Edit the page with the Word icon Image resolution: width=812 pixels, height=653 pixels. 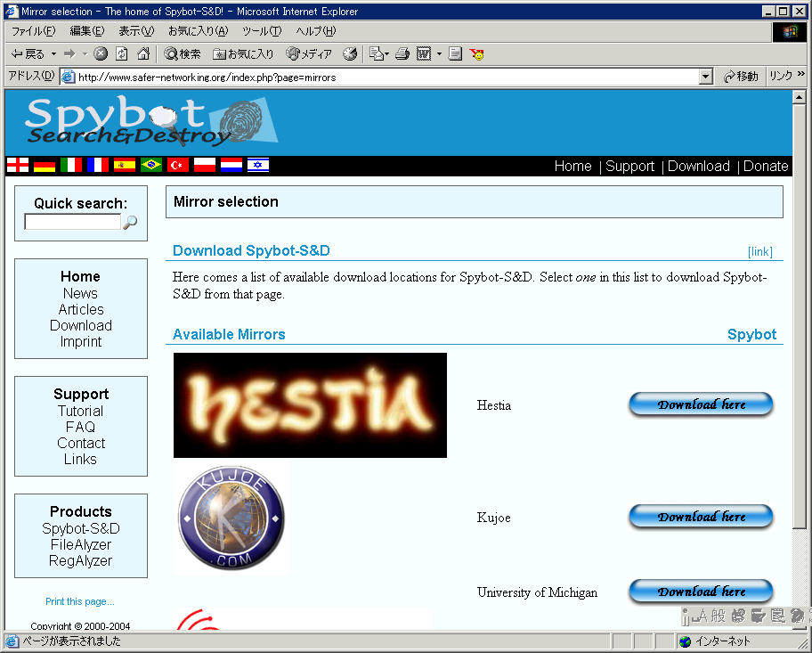pos(424,54)
